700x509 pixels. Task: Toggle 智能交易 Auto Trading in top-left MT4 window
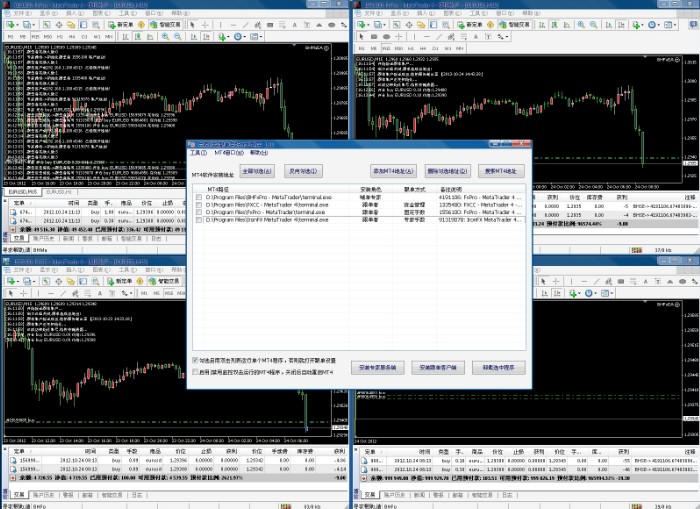[x=165, y=25]
